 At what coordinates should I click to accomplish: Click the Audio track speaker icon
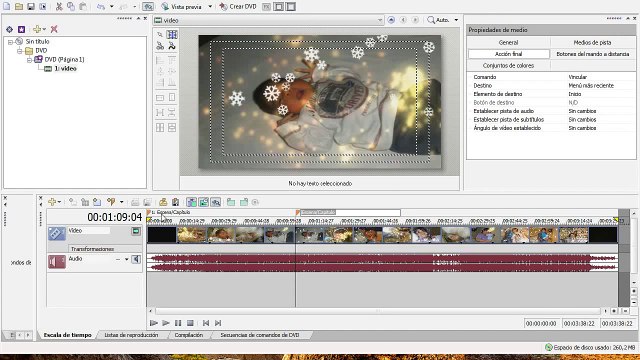pos(57,262)
